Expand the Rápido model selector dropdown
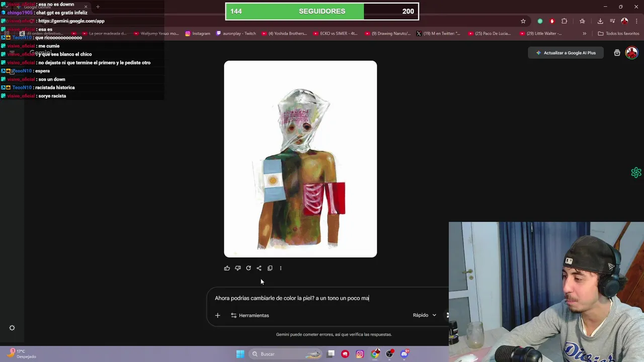Image resolution: width=644 pixels, height=362 pixels. pos(424,315)
